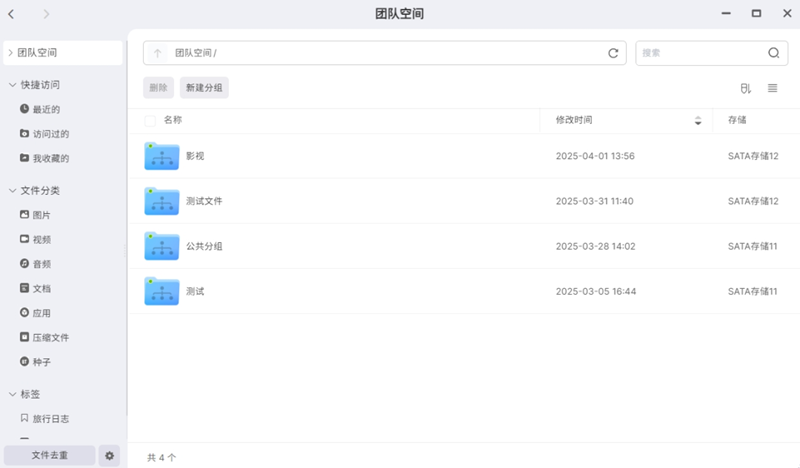
Task: Click the search magnifier icon
Action: click(x=773, y=53)
